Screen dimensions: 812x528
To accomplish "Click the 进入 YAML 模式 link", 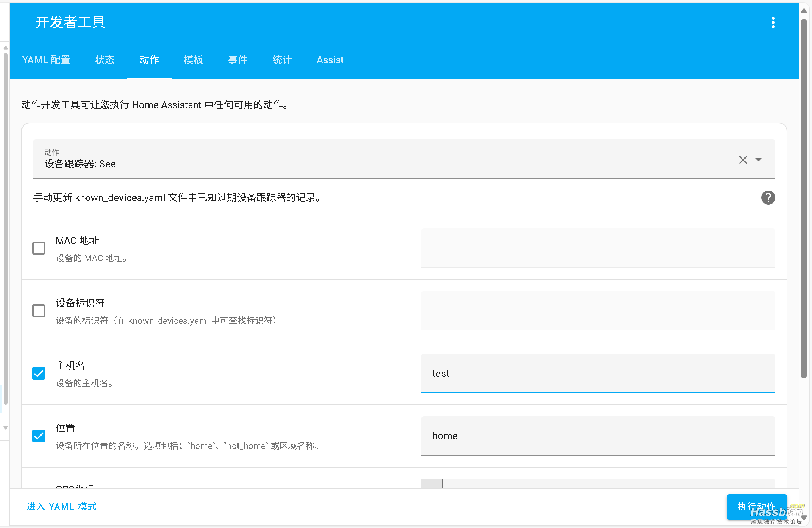I will tap(62, 507).
